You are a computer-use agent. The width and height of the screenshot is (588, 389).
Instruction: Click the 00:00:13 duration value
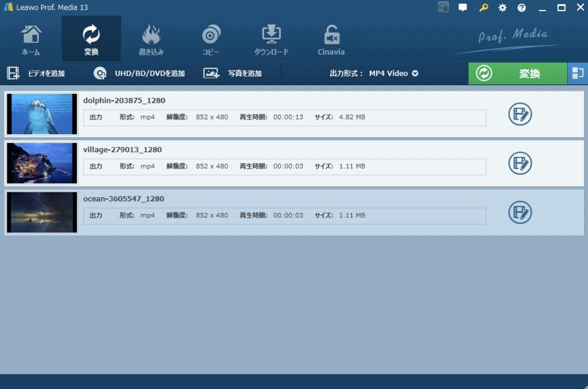288,117
